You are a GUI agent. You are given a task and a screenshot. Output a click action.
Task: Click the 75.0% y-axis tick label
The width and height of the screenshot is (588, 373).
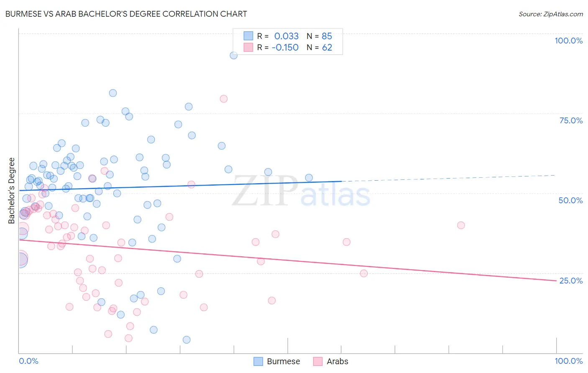(571, 120)
